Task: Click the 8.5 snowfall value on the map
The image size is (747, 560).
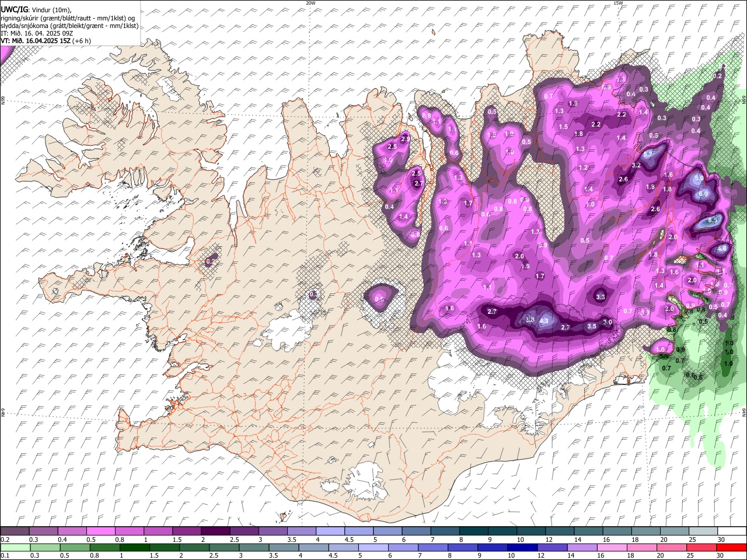Action: tap(713, 220)
